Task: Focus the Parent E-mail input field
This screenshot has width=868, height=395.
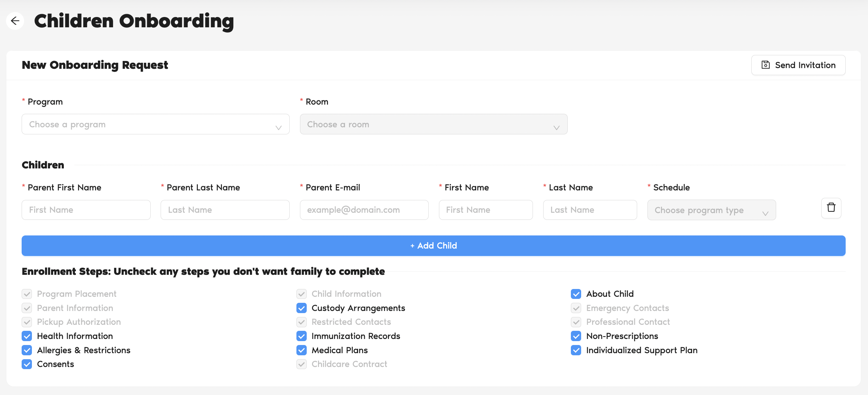Action: pyautogui.click(x=364, y=210)
